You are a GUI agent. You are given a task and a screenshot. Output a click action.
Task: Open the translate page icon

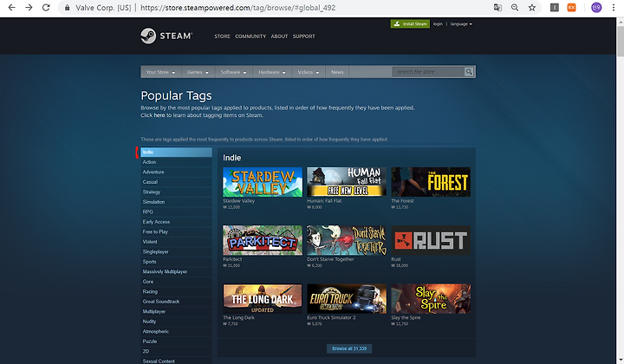[x=497, y=8]
